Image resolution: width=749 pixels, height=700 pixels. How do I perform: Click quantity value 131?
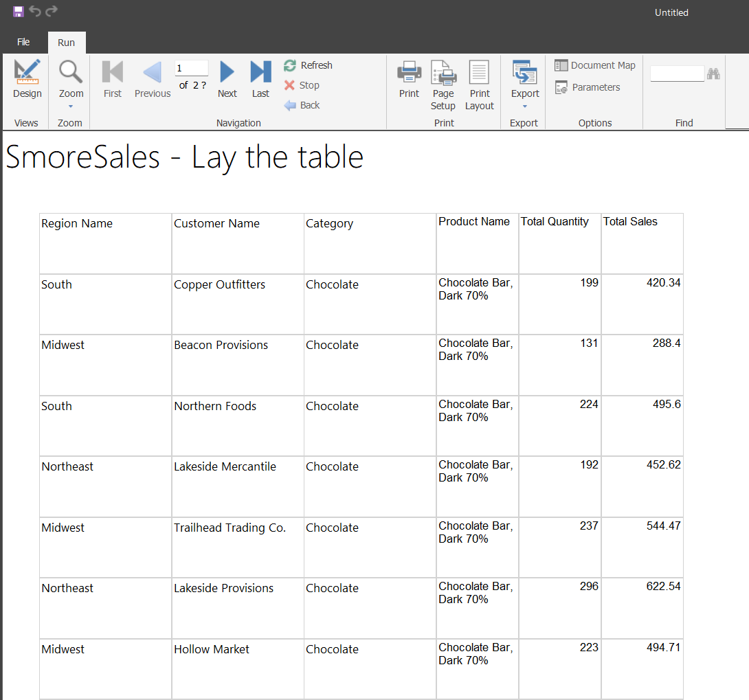point(589,343)
